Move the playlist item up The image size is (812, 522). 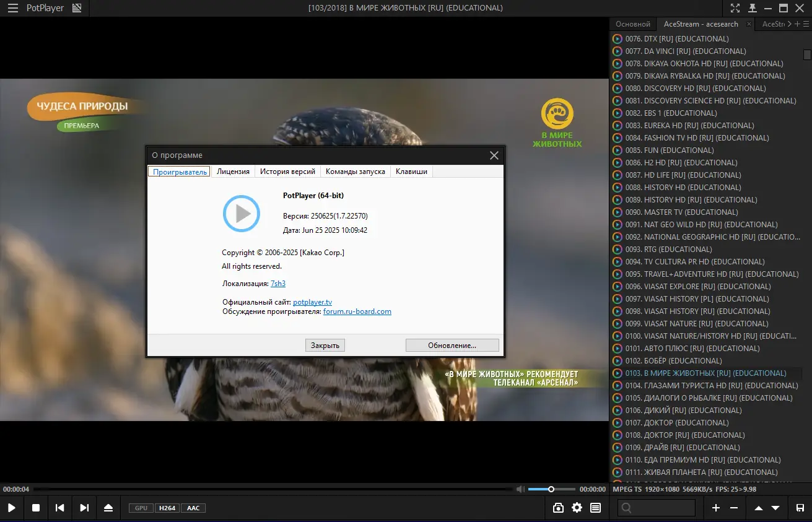[758, 508]
